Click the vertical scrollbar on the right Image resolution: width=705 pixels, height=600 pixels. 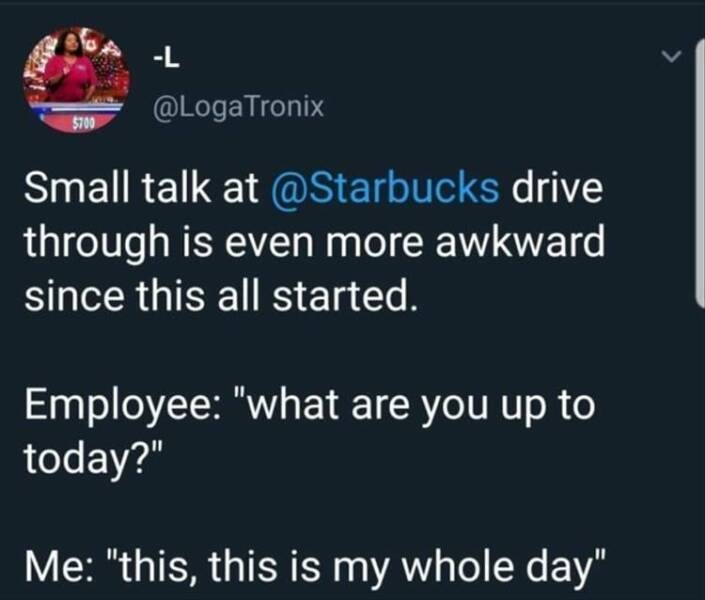pos(698,180)
